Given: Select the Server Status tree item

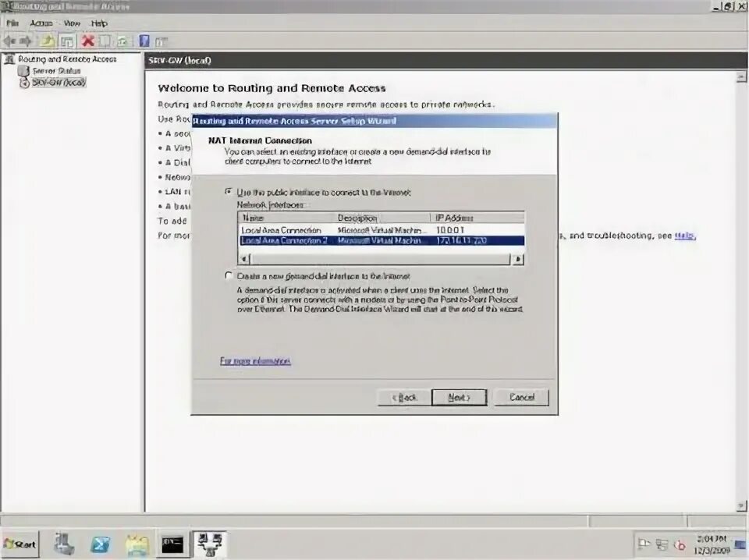Looking at the screenshot, I should (x=56, y=71).
